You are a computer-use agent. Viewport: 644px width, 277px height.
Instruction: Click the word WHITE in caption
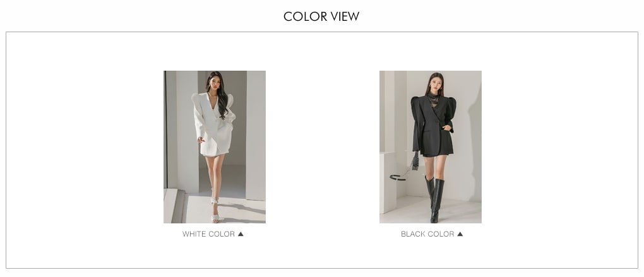pos(194,234)
